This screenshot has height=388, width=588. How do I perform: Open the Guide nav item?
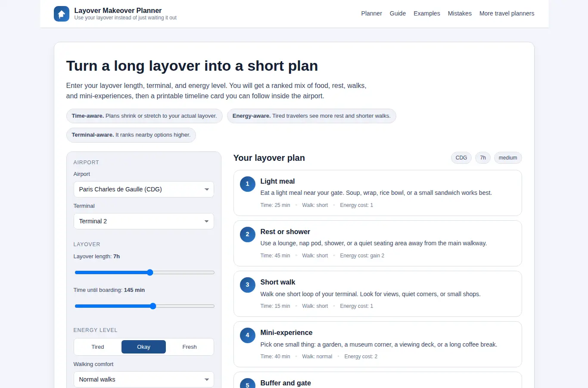(398, 13)
